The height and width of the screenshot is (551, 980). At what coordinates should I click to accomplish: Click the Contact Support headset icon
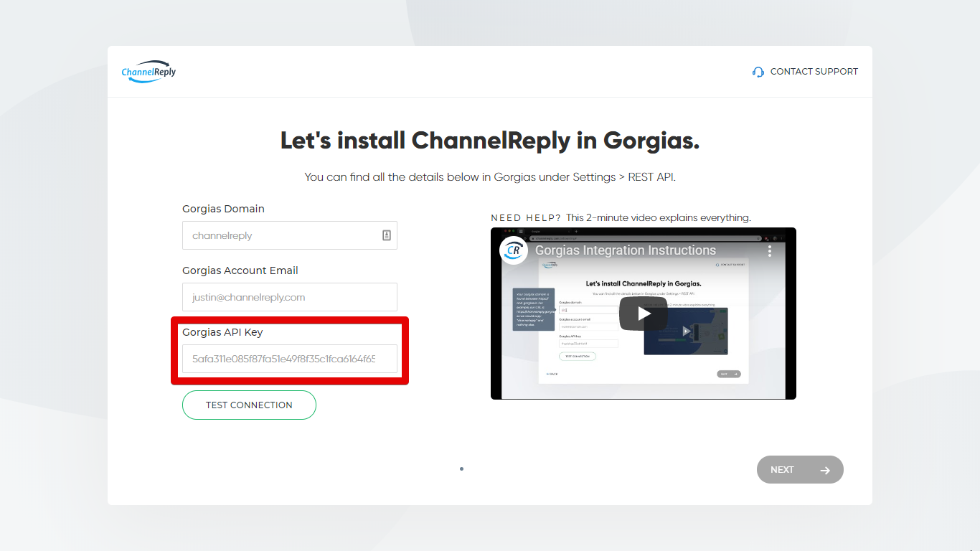pyautogui.click(x=758, y=72)
